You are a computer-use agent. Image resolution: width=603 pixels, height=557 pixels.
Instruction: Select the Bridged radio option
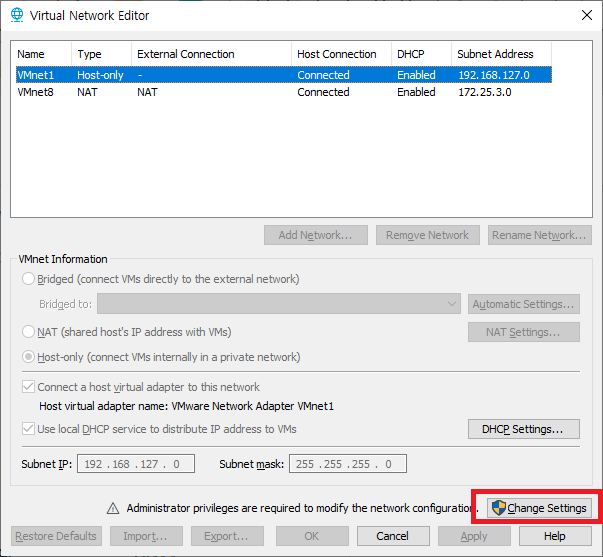point(28,278)
